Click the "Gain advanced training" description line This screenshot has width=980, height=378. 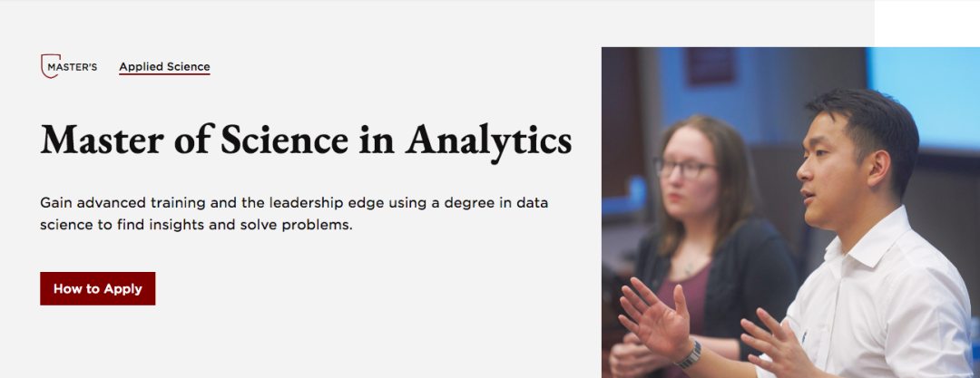pyautogui.click(x=294, y=203)
